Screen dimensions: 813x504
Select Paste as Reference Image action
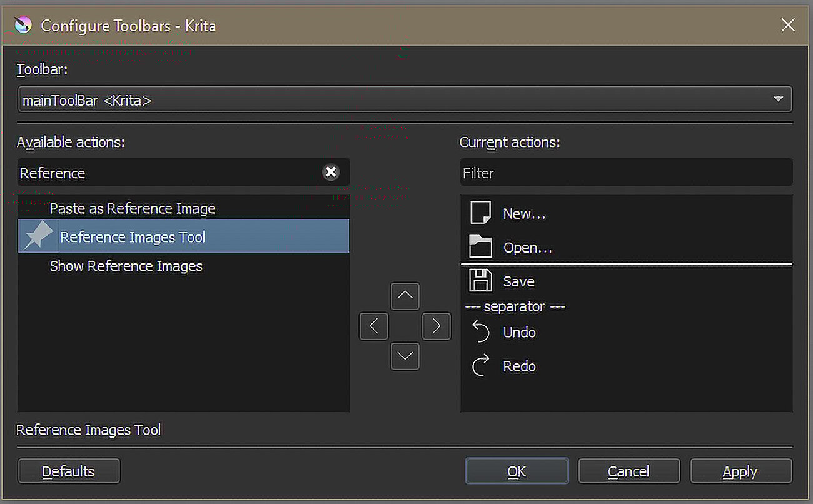[x=183, y=208]
